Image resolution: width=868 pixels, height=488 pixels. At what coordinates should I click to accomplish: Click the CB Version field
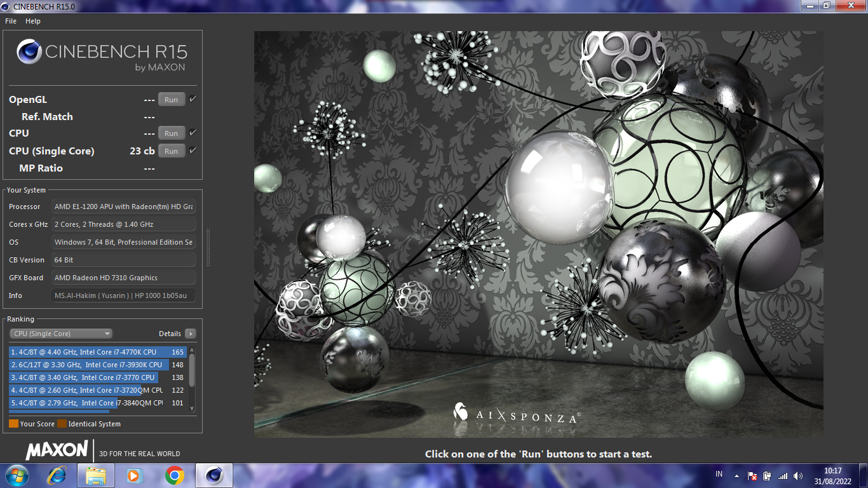(124, 260)
